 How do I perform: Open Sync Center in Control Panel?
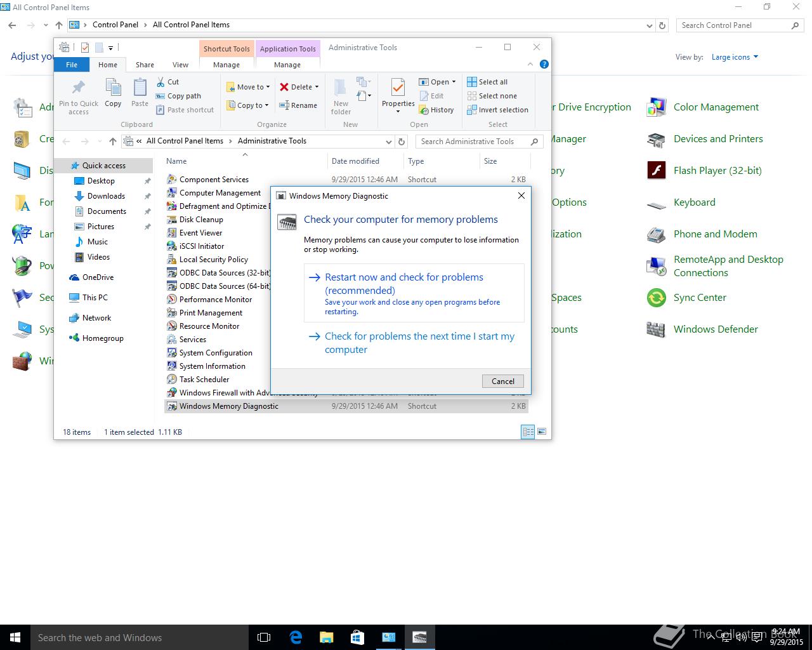coord(686,298)
